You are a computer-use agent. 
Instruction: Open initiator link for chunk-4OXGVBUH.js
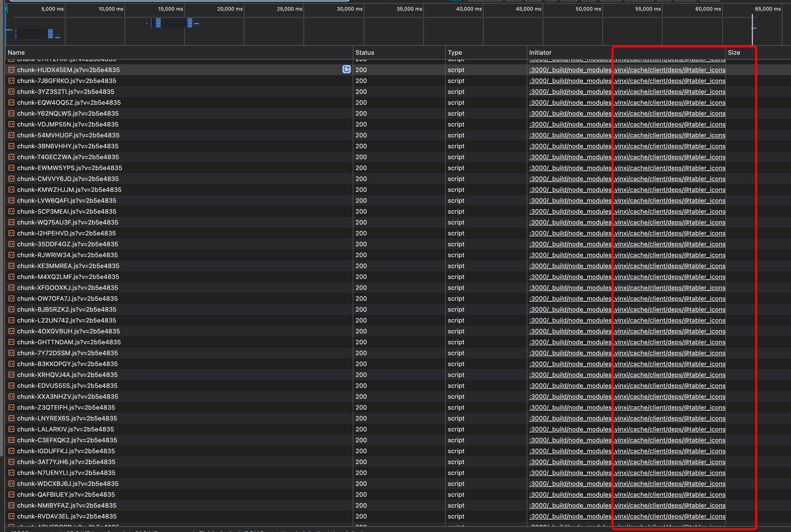pyautogui.click(x=627, y=331)
